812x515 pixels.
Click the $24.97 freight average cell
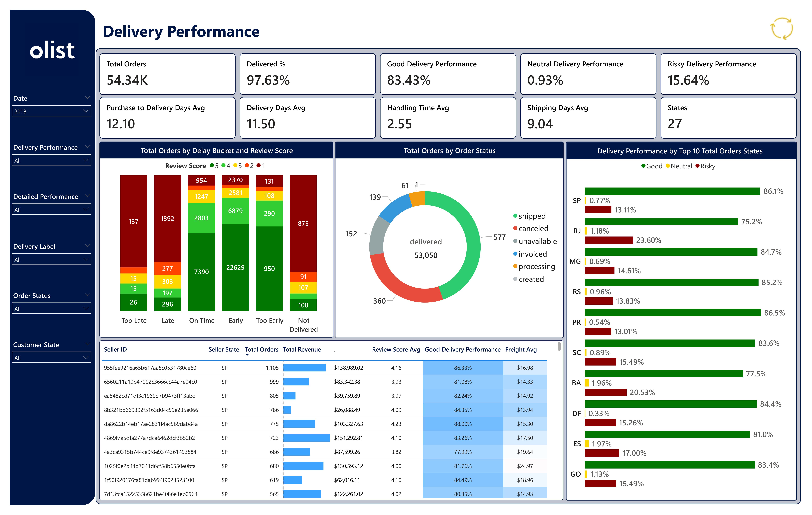tap(525, 466)
